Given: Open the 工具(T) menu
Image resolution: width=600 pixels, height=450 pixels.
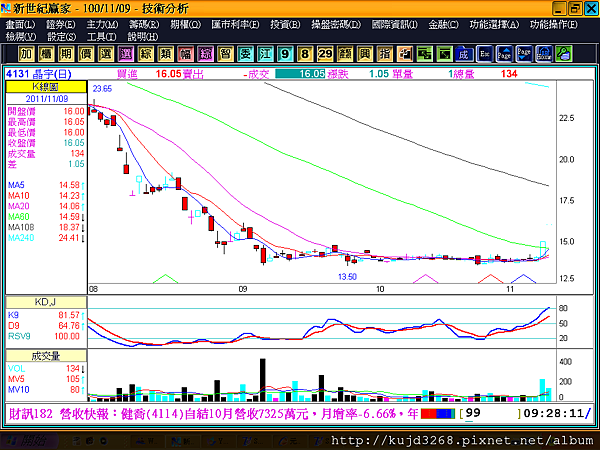Looking at the screenshot, I should pos(101,37).
